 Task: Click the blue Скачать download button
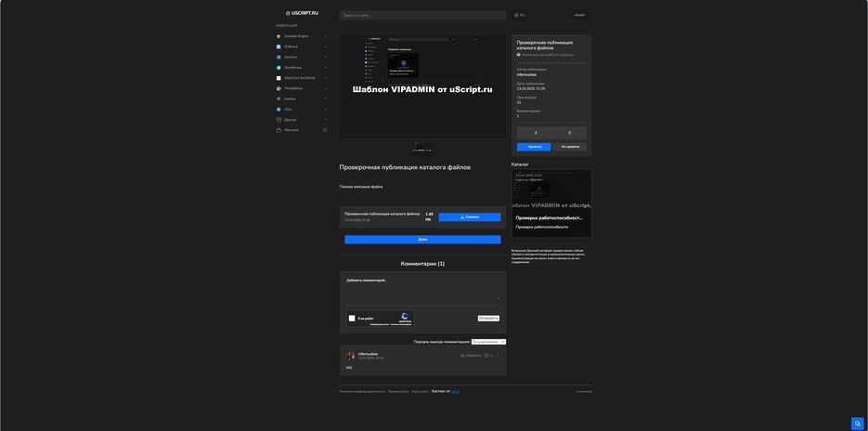click(470, 217)
